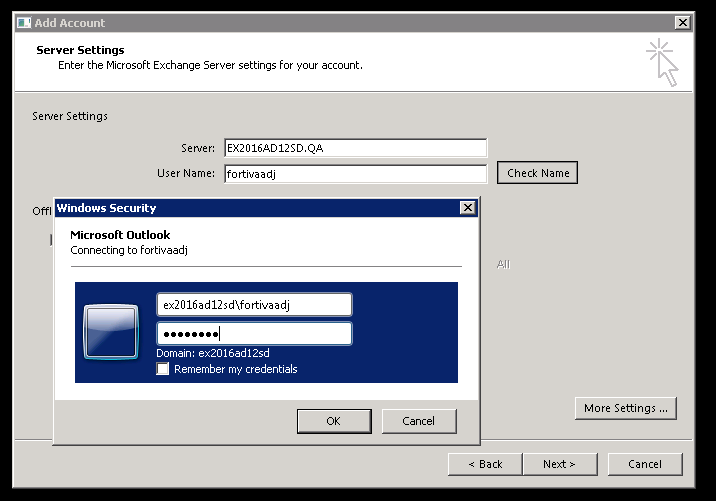The height and width of the screenshot is (501, 716).
Task: Click into the User Name field
Action: point(354,173)
